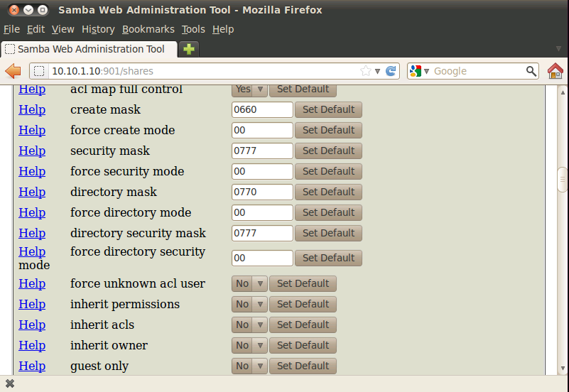
Task: Open the History menu
Action: [x=98, y=29]
